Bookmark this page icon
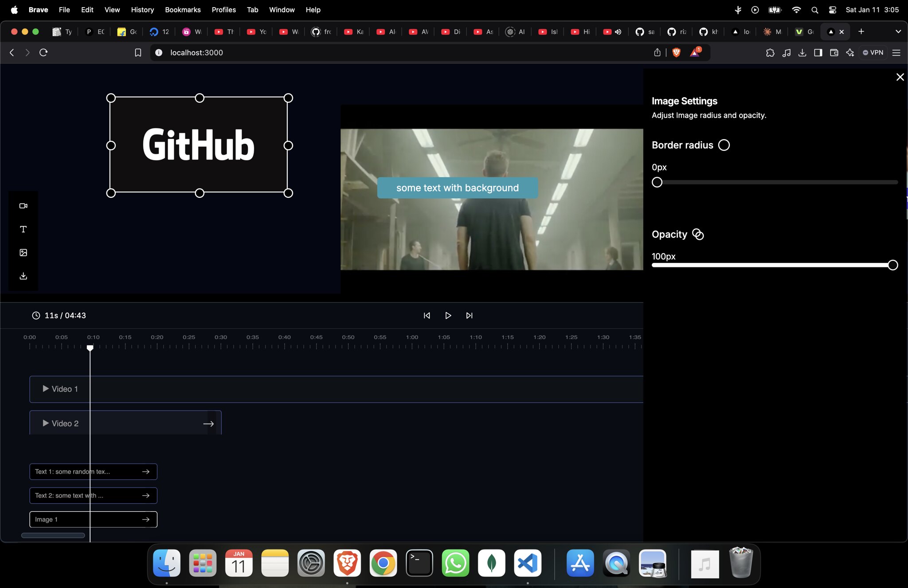The height and width of the screenshot is (588, 908). coord(138,53)
